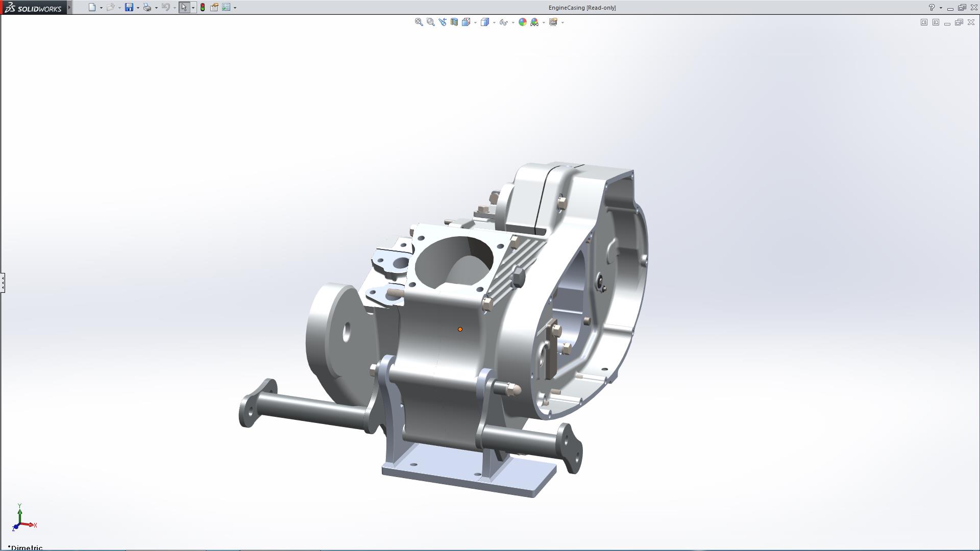This screenshot has height=551, width=980.
Task: Toggle Hide/Show Items glasses icon
Action: click(503, 22)
